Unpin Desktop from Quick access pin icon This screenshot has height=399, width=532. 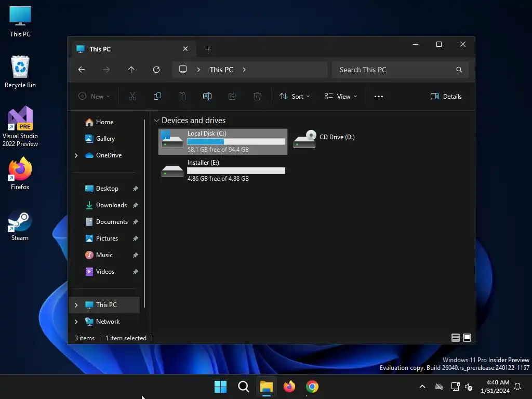[x=136, y=189]
